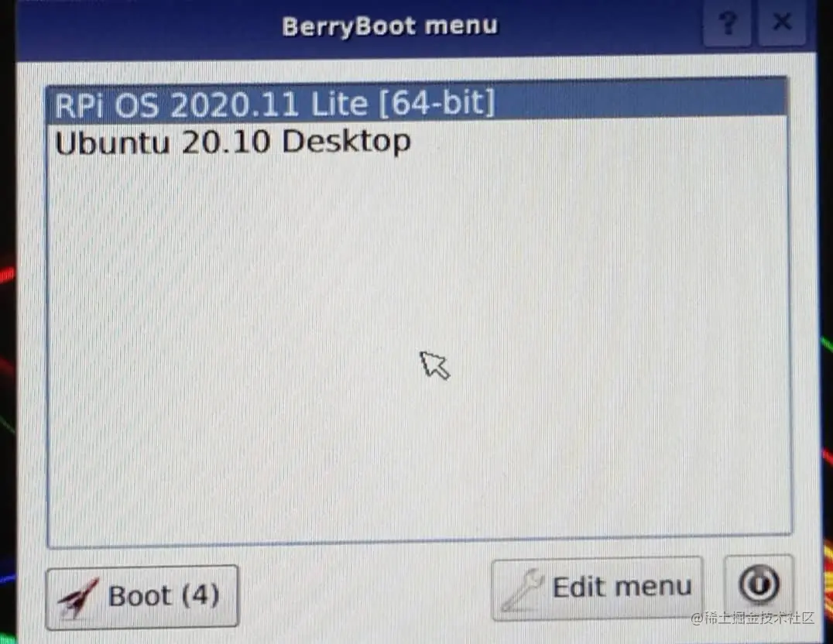The image size is (833, 644).
Task: Close the BerryBoot menu window
Action: [x=781, y=23]
